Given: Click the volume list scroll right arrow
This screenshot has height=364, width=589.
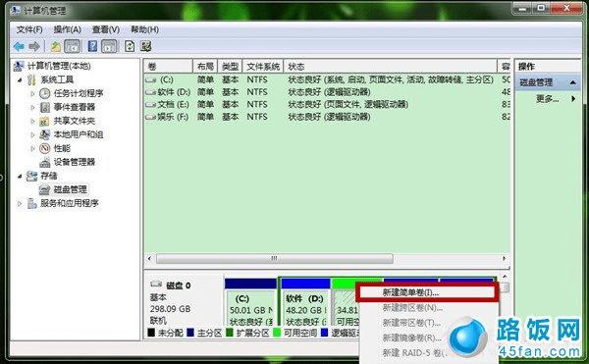Looking at the screenshot, I should click(505, 258).
